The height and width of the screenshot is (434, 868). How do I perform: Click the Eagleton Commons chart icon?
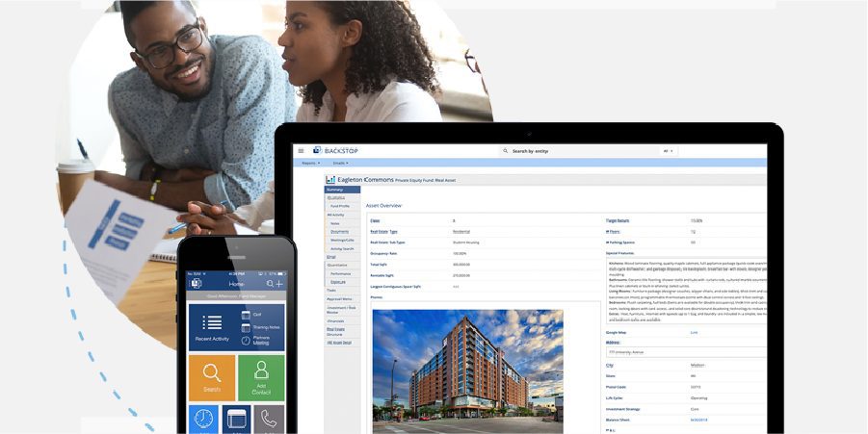click(x=330, y=180)
